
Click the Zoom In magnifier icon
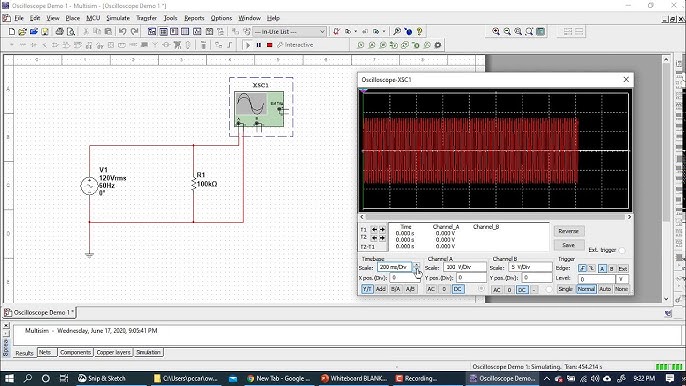pos(496,32)
